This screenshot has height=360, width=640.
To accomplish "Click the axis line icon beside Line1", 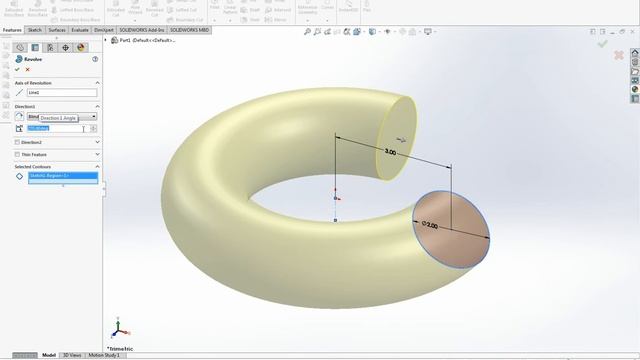I will tap(19, 93).
